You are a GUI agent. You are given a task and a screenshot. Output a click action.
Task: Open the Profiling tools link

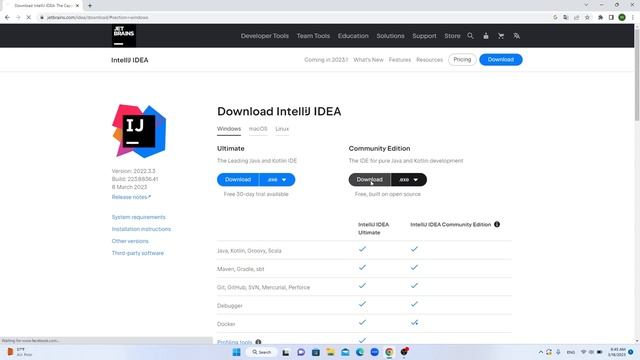tap(235, 342)
